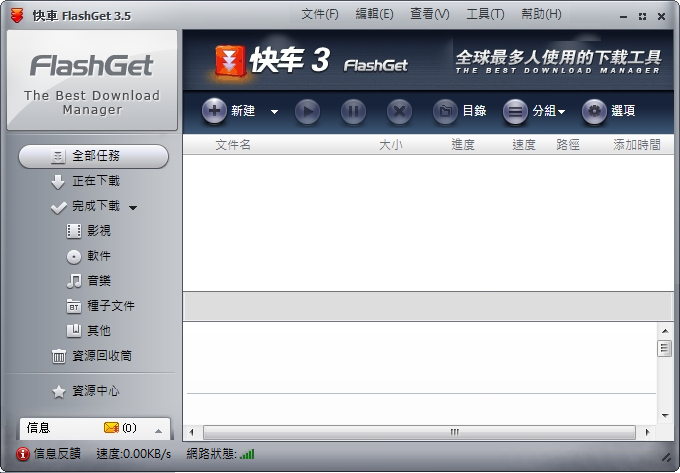Click the star icon by 資源中心
The height and width of the screenshot is (473, 680).
coord(59,392)
